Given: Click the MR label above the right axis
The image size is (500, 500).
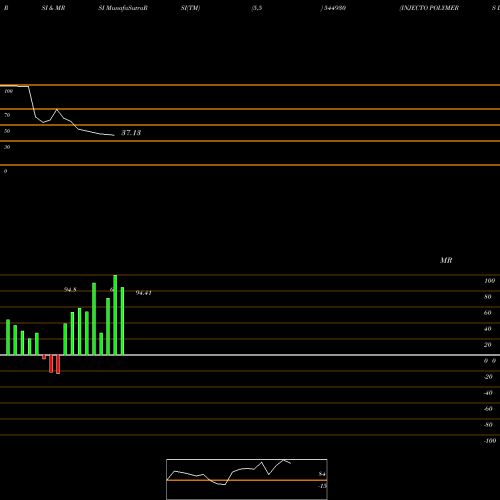Looking at the screenshot, I should click(x=446, y=260).
